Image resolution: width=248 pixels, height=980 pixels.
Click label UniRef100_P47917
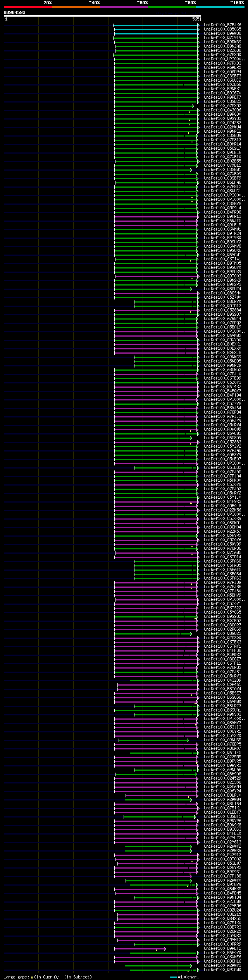tap(222, 855)
